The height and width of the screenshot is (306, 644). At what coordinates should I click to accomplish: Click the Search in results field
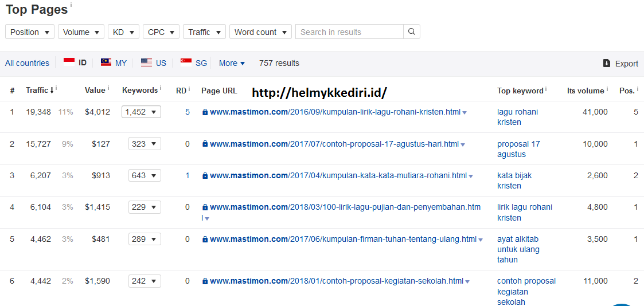(349, 32)
